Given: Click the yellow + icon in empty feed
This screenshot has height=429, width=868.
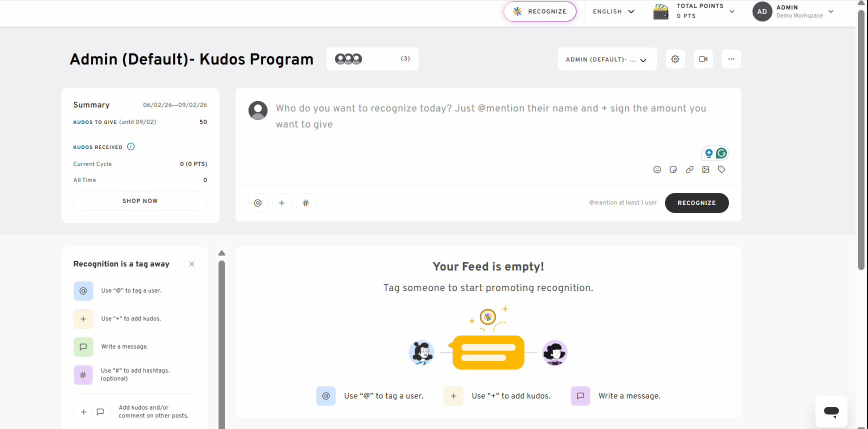Looking at the screenshot, I should 453,396.
